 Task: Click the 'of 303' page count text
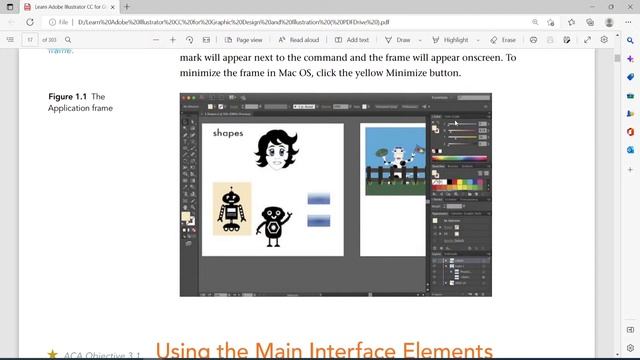tap(49, 40)
